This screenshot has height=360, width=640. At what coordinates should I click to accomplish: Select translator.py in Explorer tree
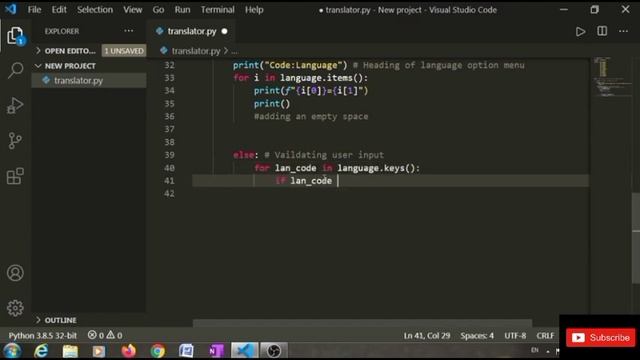point(89,80)
